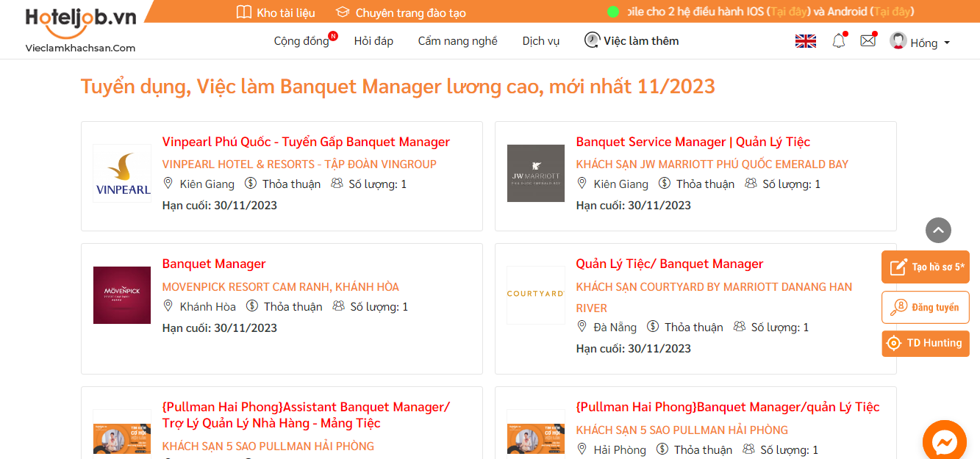Open the Cẩm nang nghề menu

[x=458, y=41]
